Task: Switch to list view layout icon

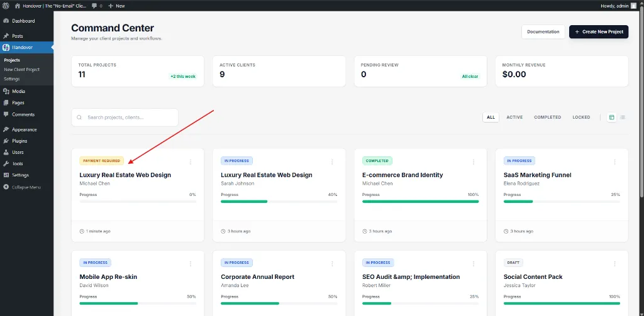Action: 623,117
